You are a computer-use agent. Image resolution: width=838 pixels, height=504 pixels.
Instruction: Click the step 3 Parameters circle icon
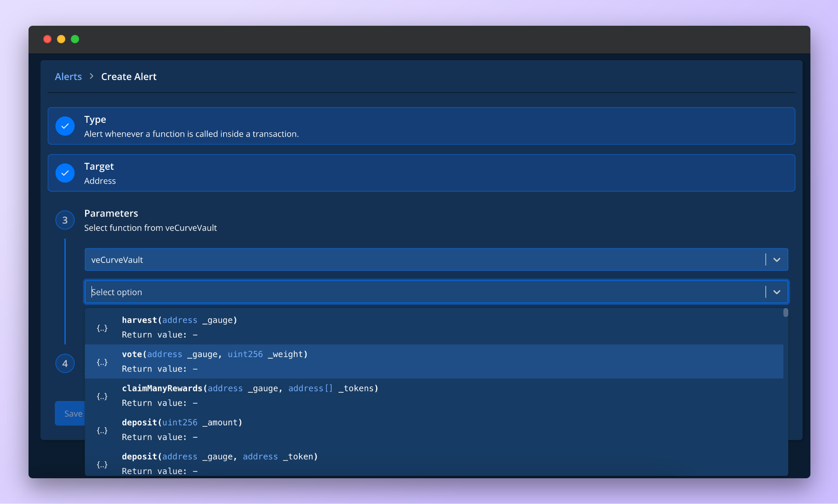tap(65, 220)
